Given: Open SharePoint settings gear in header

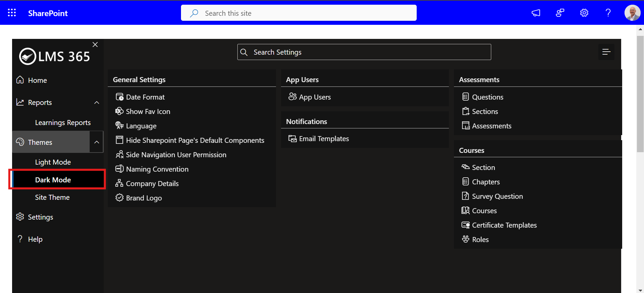Looking at the screenshot, I should point(584,13).
